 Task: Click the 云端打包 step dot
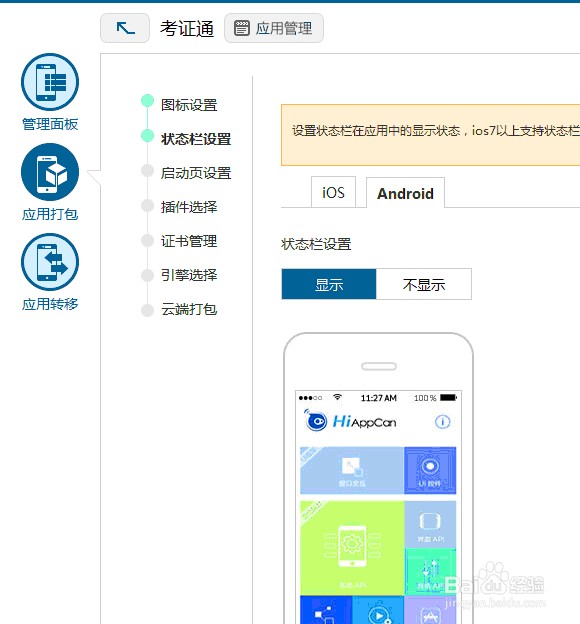point(147,310)
